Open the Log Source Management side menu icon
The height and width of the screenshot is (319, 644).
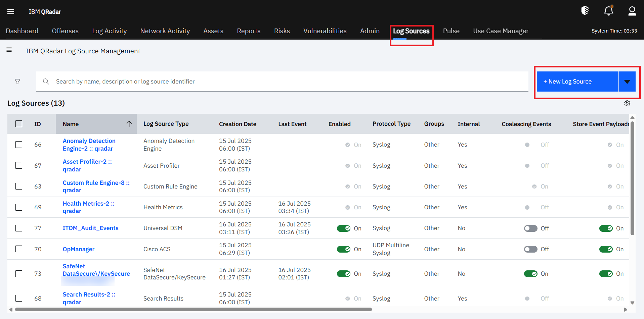pyautogui.click(x=9, y=50)
